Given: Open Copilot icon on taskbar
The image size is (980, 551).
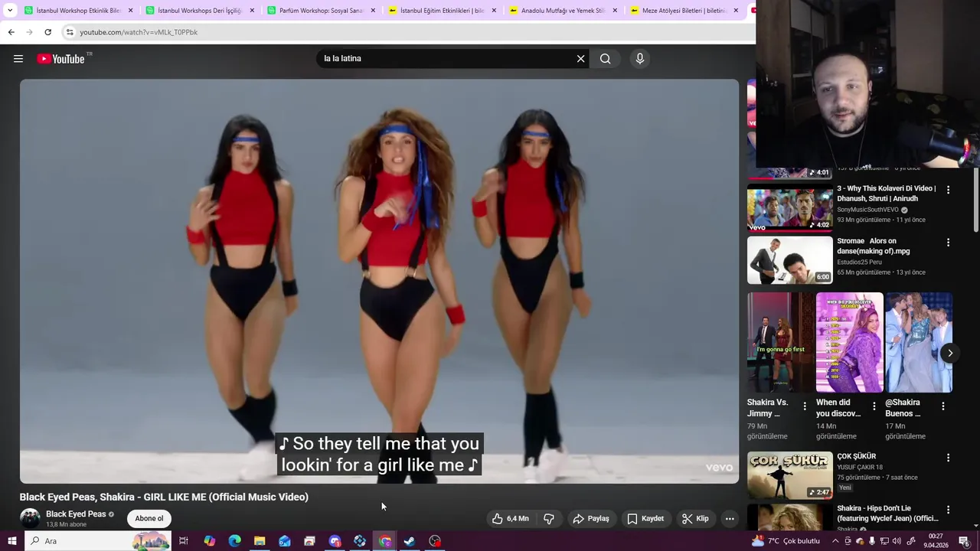Looking at the screenshot, I should pos(209,541).
